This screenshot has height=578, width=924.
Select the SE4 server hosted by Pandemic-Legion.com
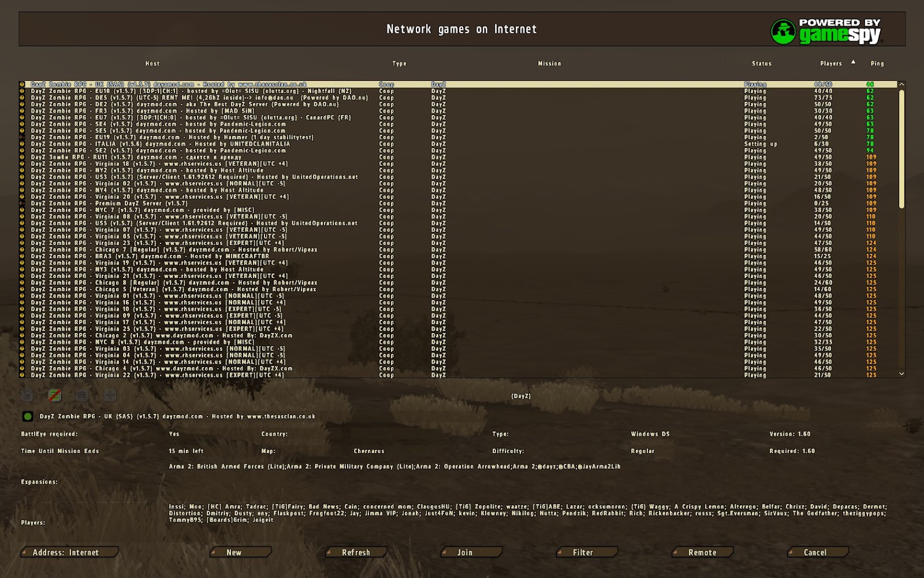click(458, 124)
